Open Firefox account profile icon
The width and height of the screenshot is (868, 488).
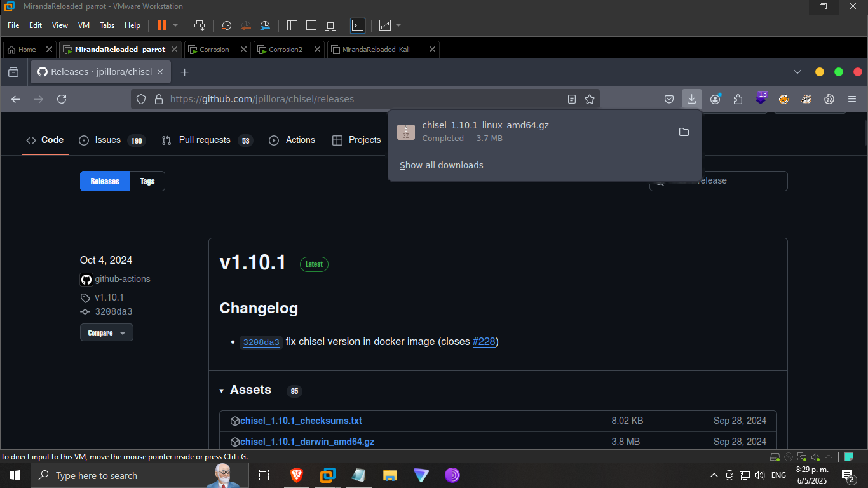[715, 99]
